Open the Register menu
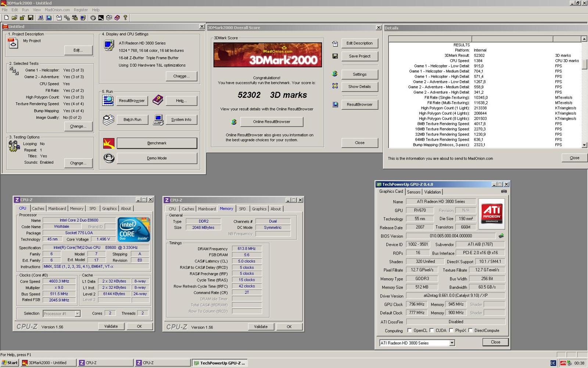Viewport: 588px width, 368px height. tap(81, 10)
